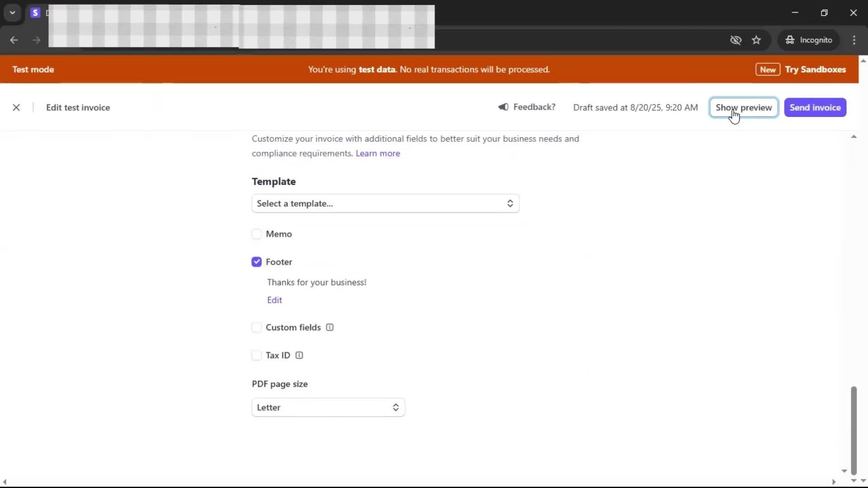
Task: Click the tracking protection eye icon
Action: 736,40
